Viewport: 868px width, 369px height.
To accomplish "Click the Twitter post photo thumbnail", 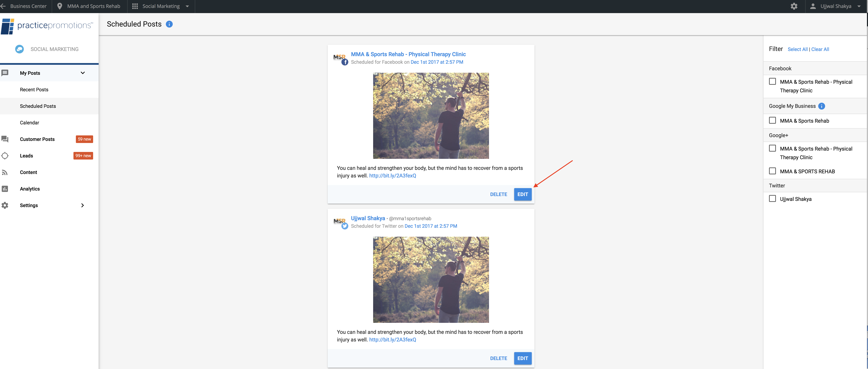I will [431, 280].
